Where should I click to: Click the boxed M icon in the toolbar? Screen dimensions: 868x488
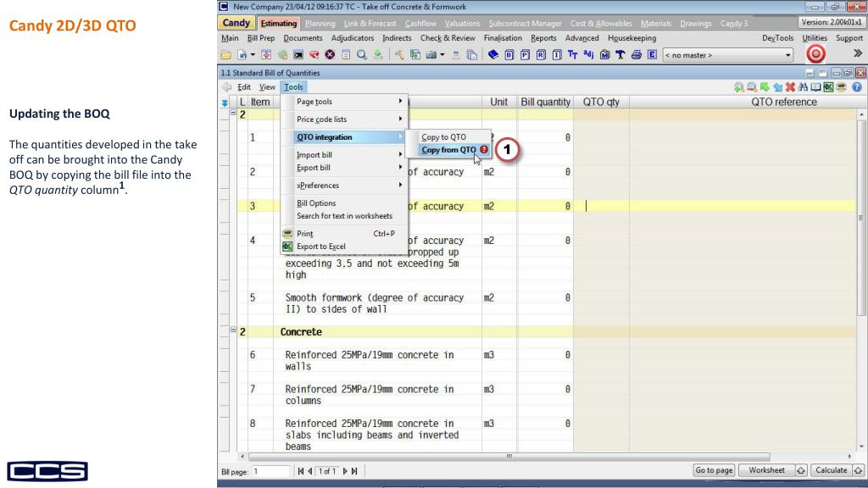(604, 55)
